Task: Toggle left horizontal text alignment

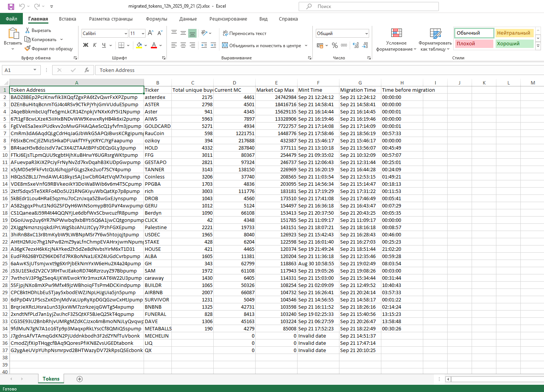Action: point(174,45)
